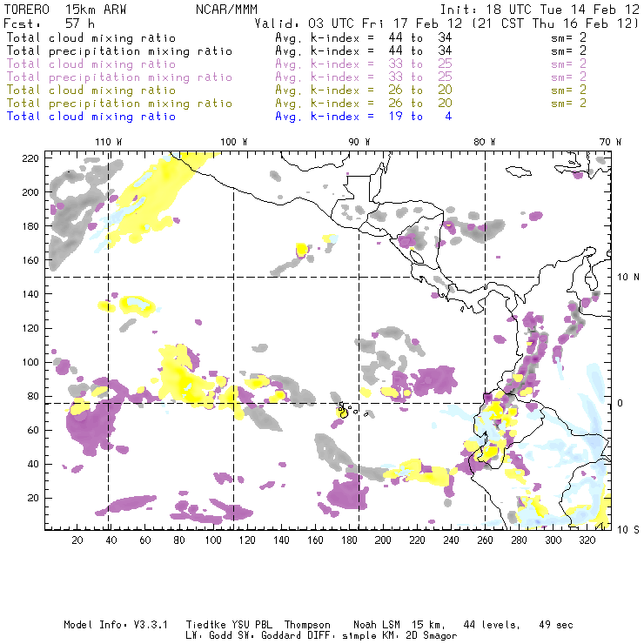Click the '70 W' longitude label

click(x=610, y=142)
